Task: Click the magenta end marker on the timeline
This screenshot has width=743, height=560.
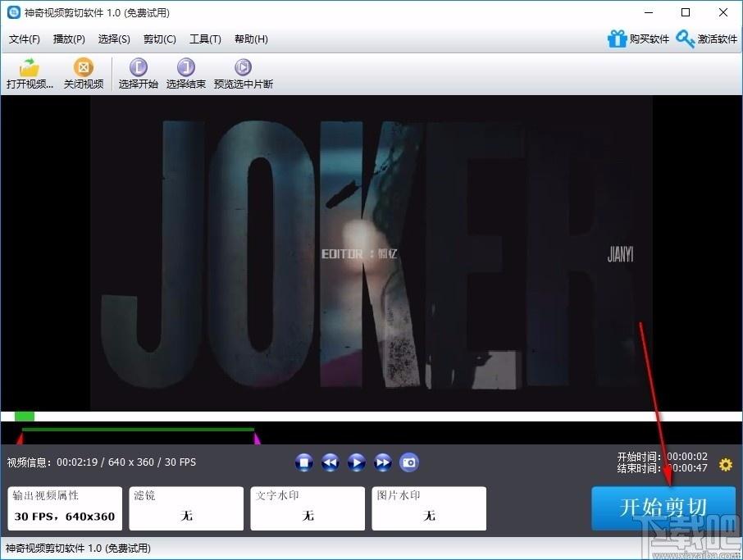Action: (257, 438)
